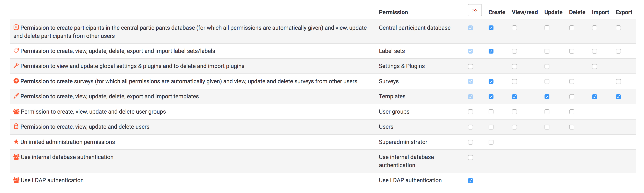
Task: Uncheck Create for Central participant database
Action: [x=491, y=28]
